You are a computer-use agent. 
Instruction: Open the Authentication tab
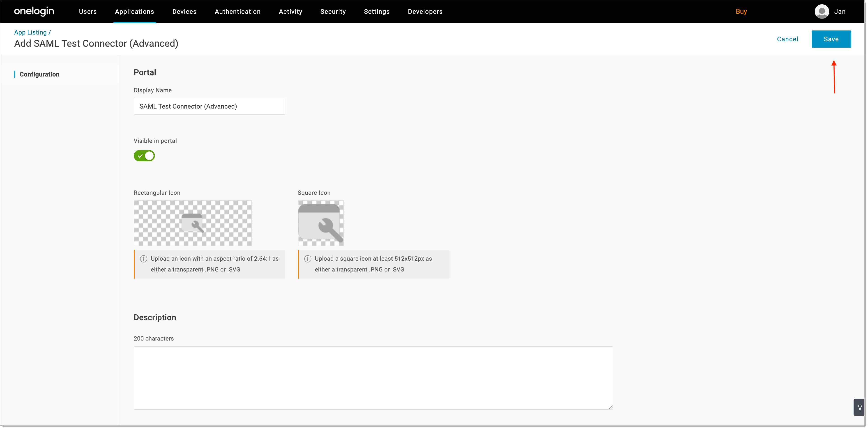(237, 11)
